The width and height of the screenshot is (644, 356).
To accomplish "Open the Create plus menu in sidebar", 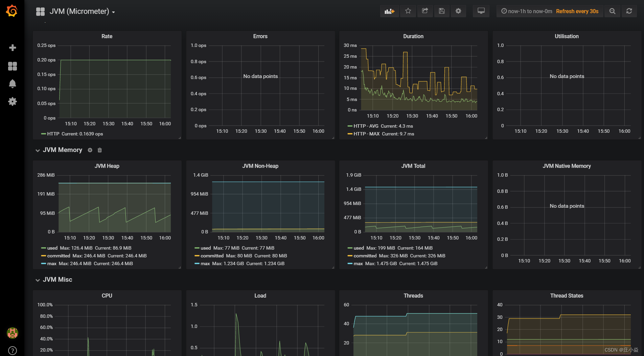I will pos(13,48).
